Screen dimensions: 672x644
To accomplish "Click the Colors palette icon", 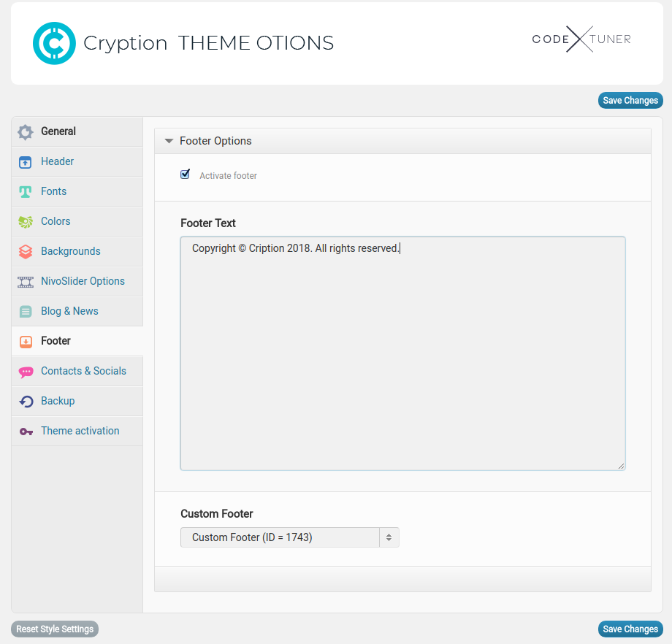I will (x=26, y=222).
